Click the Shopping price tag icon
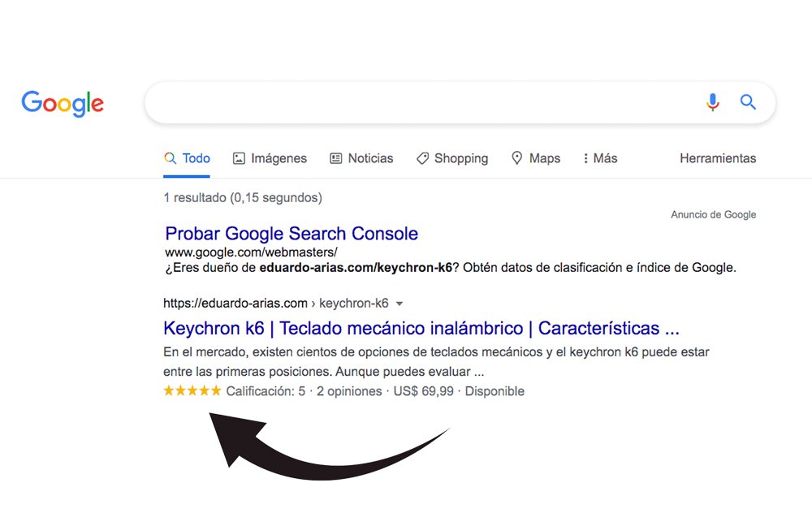 (422, 157)
